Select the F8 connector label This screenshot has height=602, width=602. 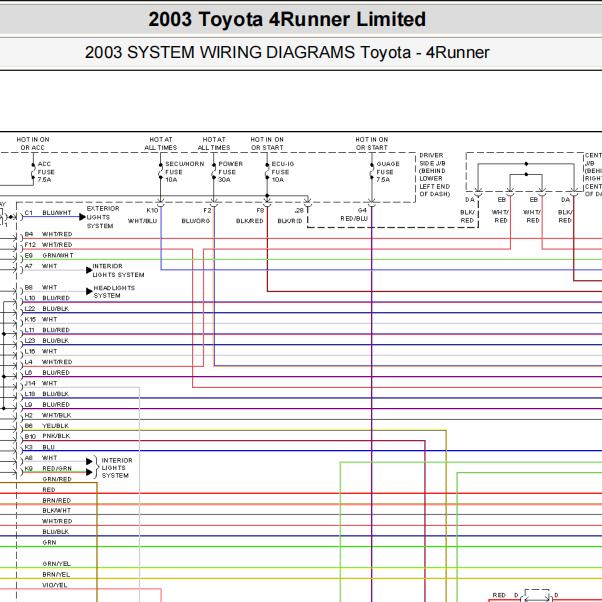[x=260, y=210]
